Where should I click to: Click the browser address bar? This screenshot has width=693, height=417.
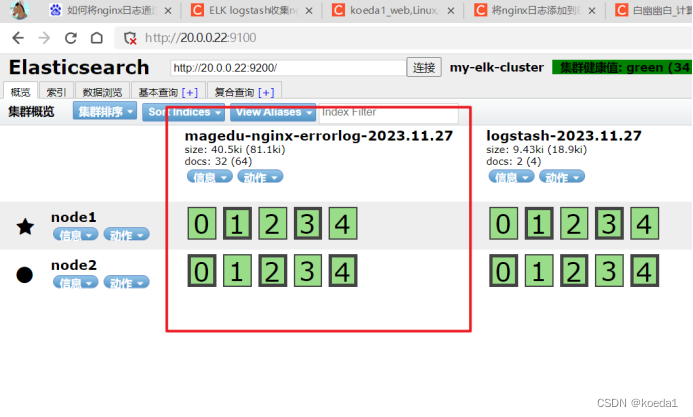pos(402,38)
